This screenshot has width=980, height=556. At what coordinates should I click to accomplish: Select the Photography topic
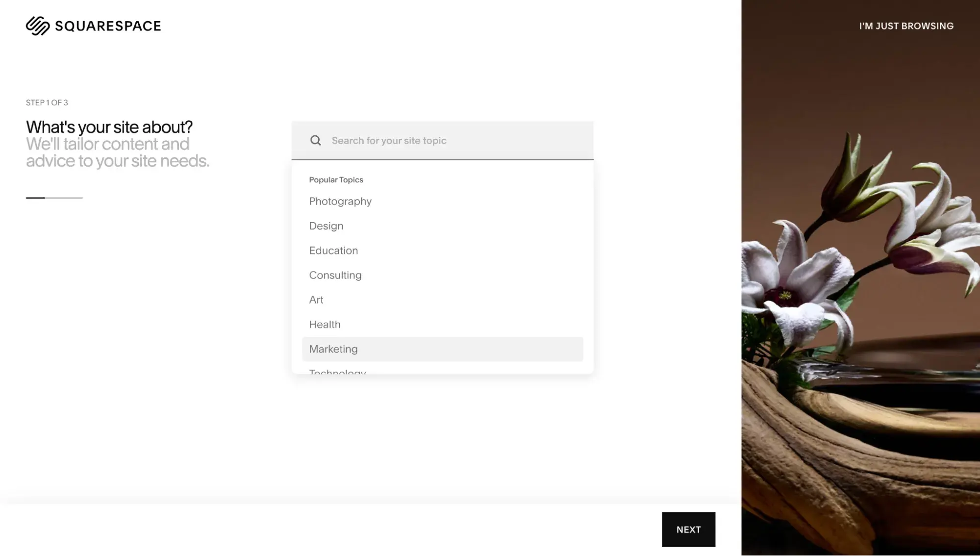click(340, 201)
